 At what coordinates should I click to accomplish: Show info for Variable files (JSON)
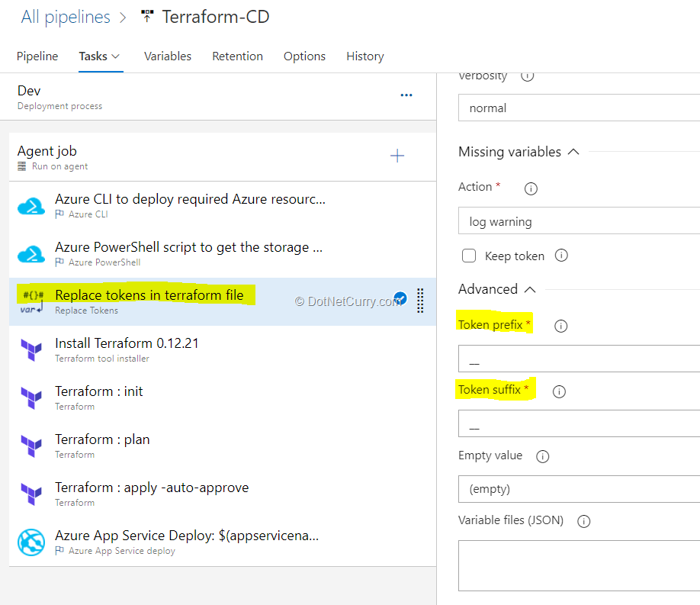(583, 521)
